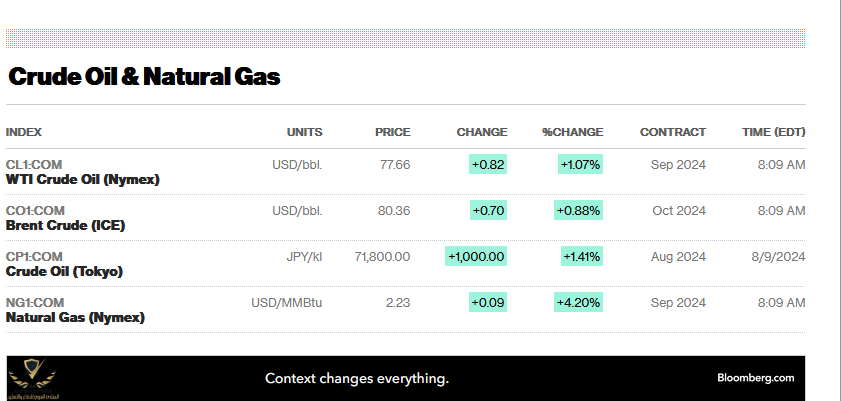Click the +1,000.00 Tokyo crude change badge
The image size is (841, 401).
click(x=476, y=256)
